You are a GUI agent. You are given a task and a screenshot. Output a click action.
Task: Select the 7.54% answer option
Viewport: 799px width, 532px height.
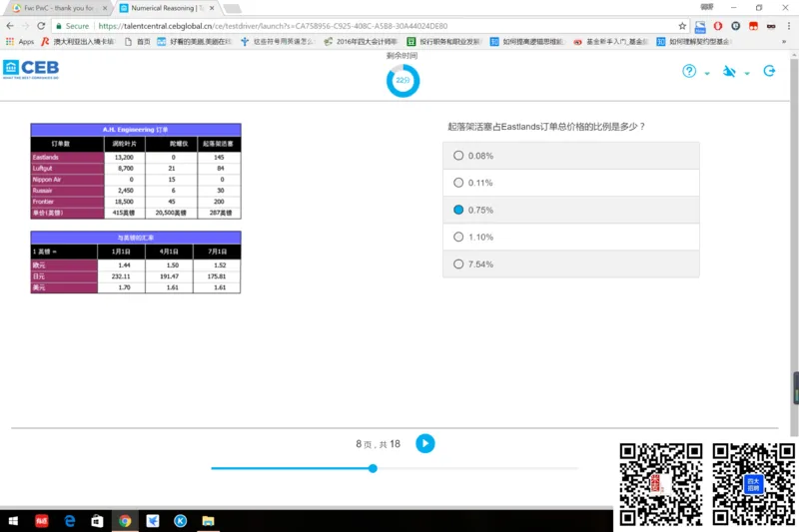coord(570,264)
